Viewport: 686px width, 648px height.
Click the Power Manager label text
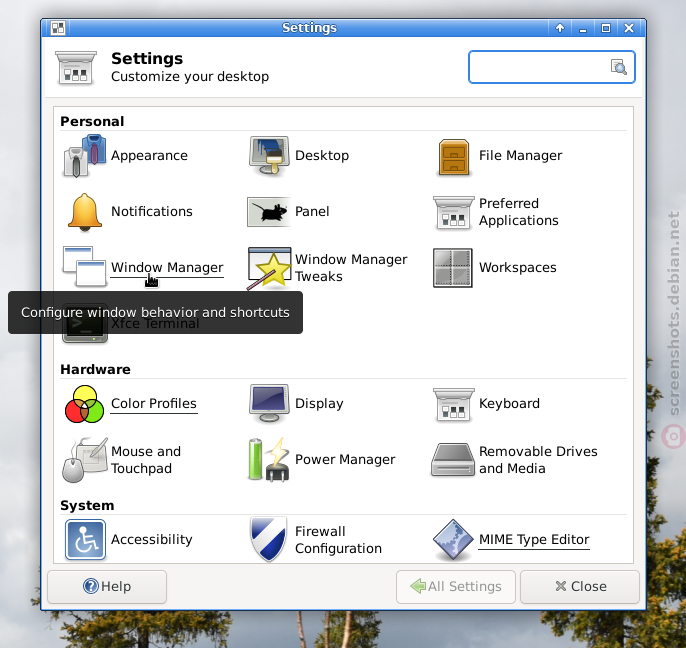point(345,460)
